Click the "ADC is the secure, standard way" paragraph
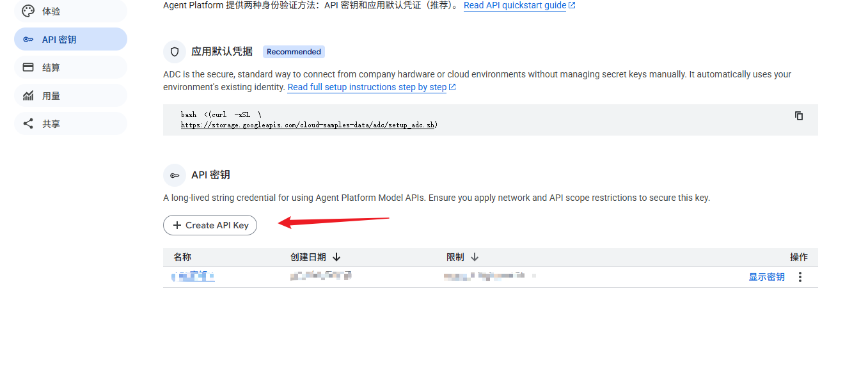The width and height of the screenshot is (868, 378). pyautogui.click(x=477, y=81)
